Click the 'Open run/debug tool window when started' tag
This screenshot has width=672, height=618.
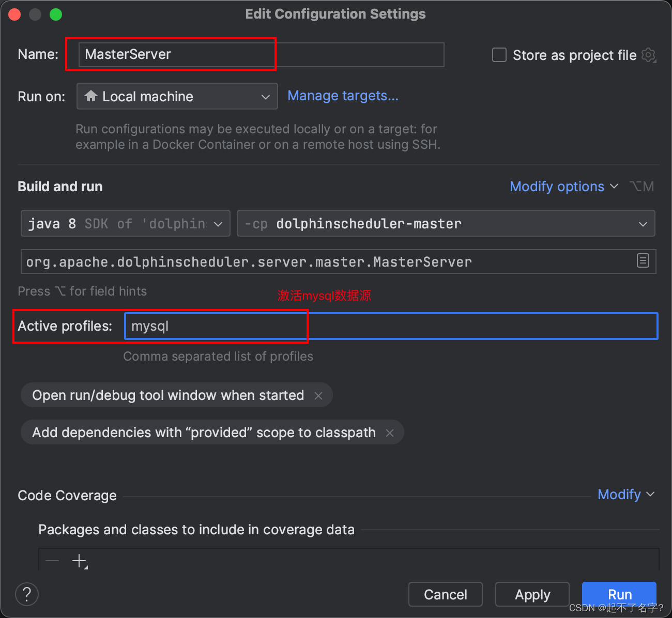(176, 395)
